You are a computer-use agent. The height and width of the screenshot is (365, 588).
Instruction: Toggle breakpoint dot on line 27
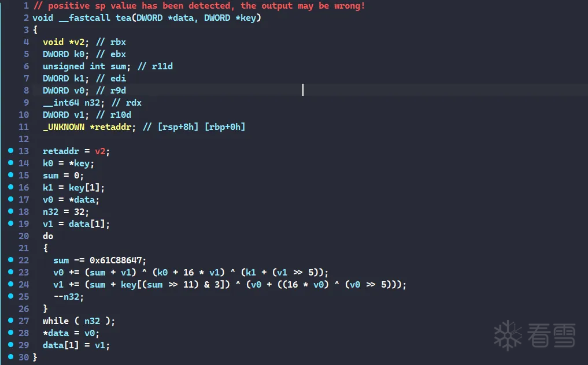pos(11,321)
